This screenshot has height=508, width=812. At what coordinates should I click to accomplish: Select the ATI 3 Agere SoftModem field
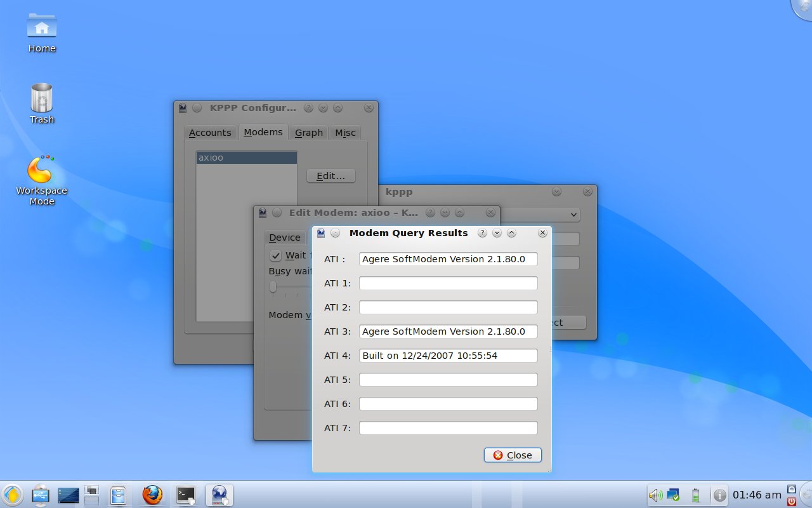point(448,331)
